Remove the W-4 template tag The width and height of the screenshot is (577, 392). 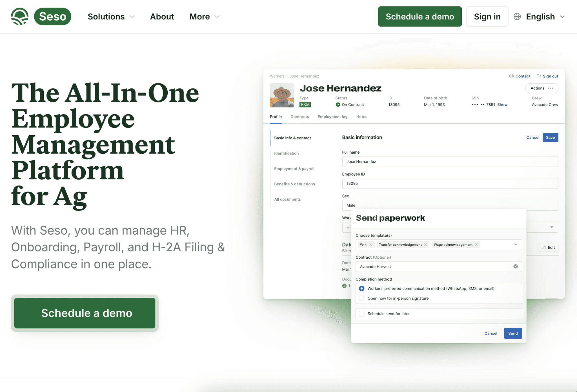(371, 245)
